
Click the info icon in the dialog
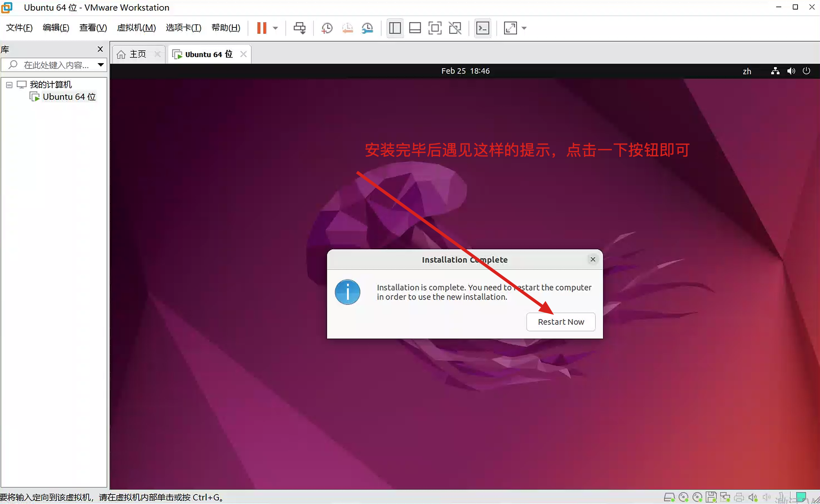point(347,292)
